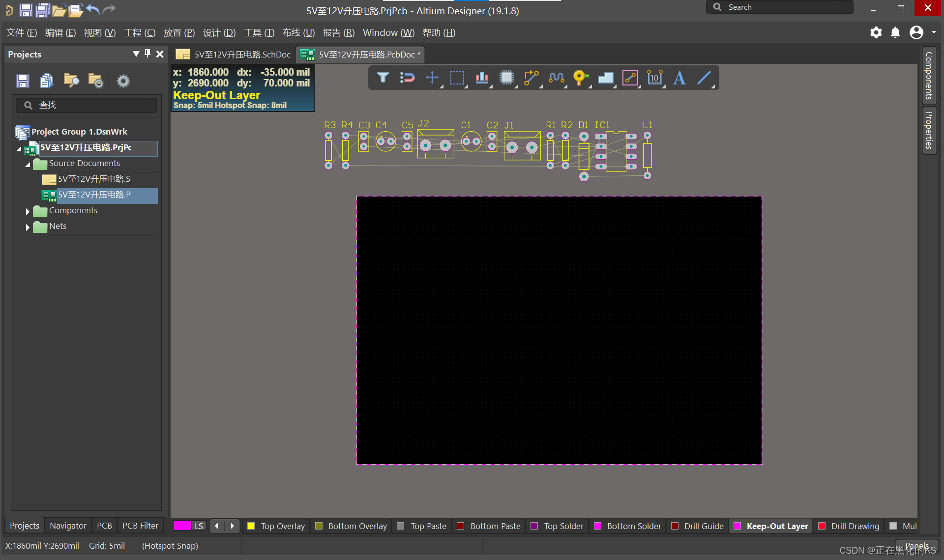Expand the Components folder in tree
Screen dimensions: 944x560
(x=28, y=211)
